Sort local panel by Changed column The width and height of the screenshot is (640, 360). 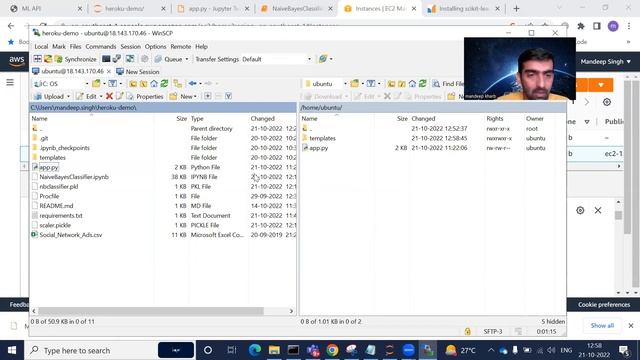click(x=262, y=119)
